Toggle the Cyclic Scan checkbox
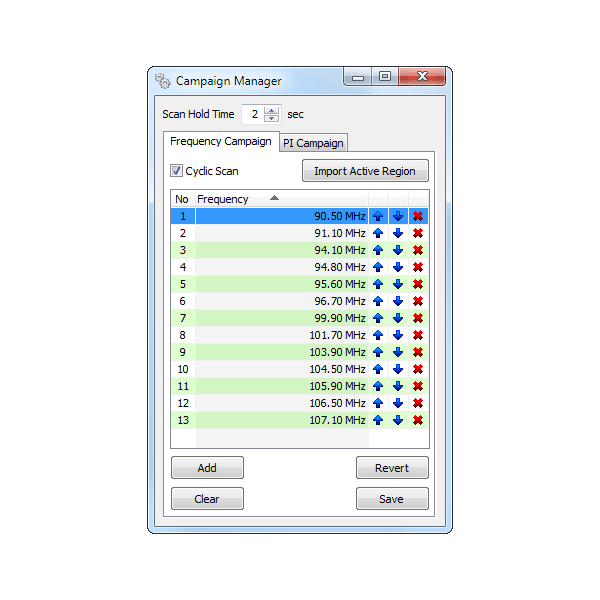 (x=176, y=171)
